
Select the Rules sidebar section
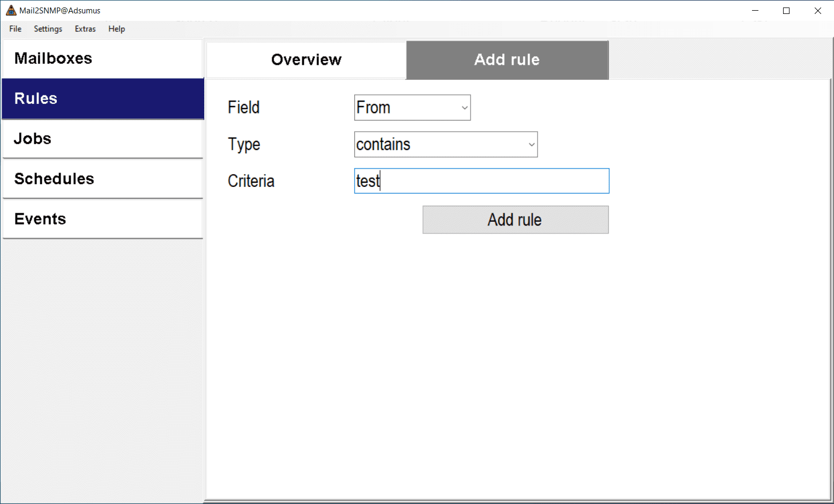102,99
